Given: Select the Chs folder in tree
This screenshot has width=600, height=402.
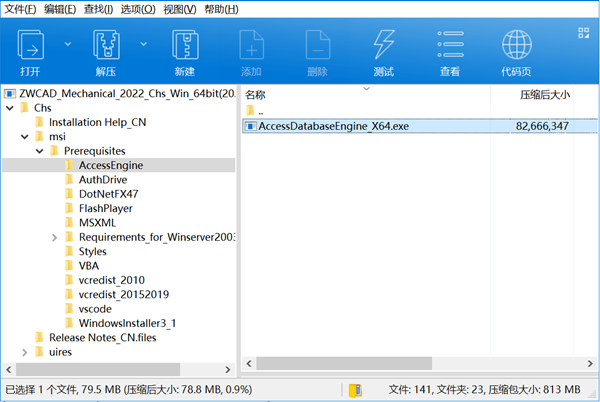Looking at the screenshot, I should (x=36, y=108).
